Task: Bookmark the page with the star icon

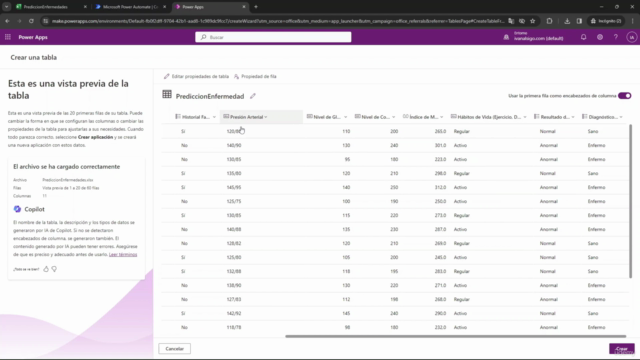Action: coord(533,21)
